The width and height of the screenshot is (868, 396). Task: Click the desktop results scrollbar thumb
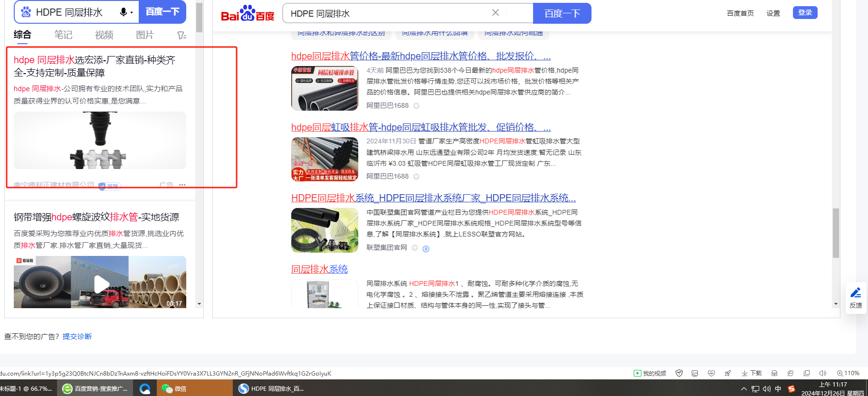pyautogui.click(x=836, y=233)
